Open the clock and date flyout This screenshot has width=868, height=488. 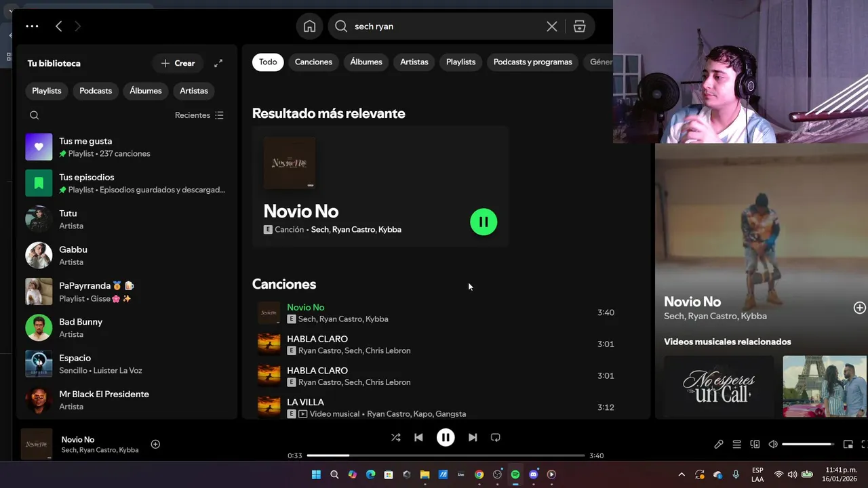point(841,474)
